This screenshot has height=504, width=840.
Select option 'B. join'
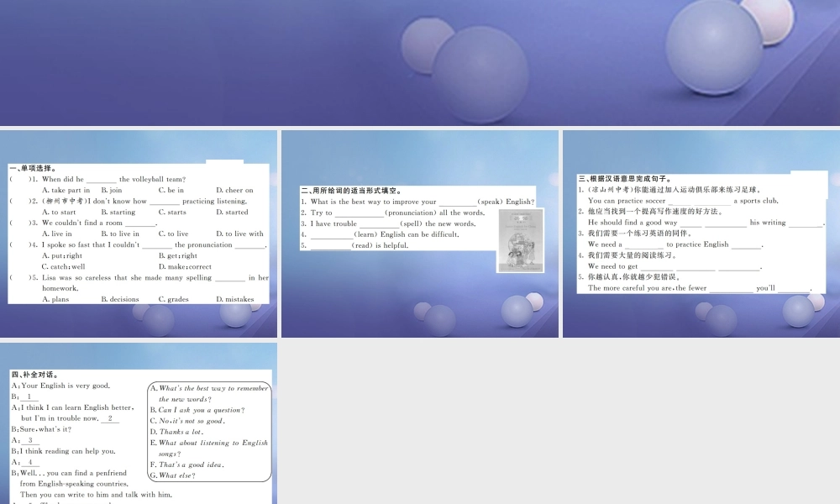coord(112,190)
